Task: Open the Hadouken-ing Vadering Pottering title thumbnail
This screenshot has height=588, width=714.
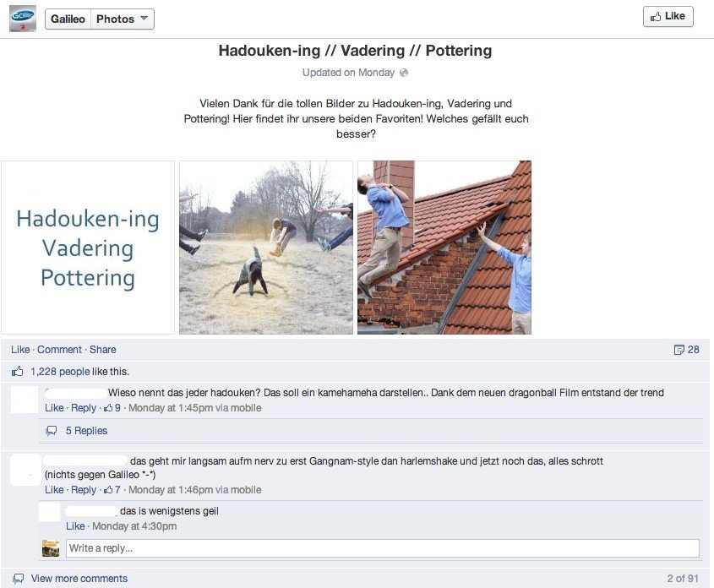Action: pos(87,248)
